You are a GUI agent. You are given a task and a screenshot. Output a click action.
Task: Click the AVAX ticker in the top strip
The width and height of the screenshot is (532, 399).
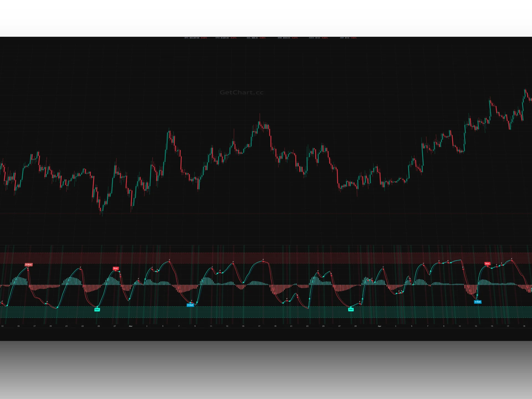tap(318, 38)
